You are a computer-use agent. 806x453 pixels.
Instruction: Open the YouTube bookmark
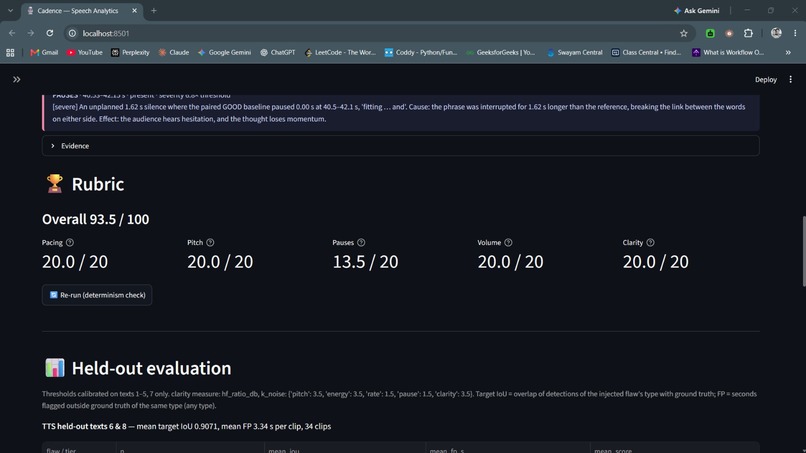click(84, 52)
